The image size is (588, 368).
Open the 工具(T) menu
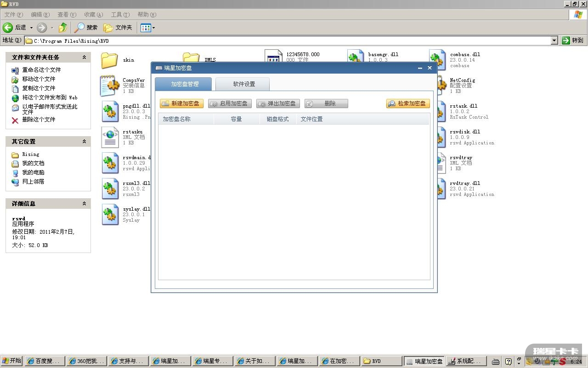point(120,15)
